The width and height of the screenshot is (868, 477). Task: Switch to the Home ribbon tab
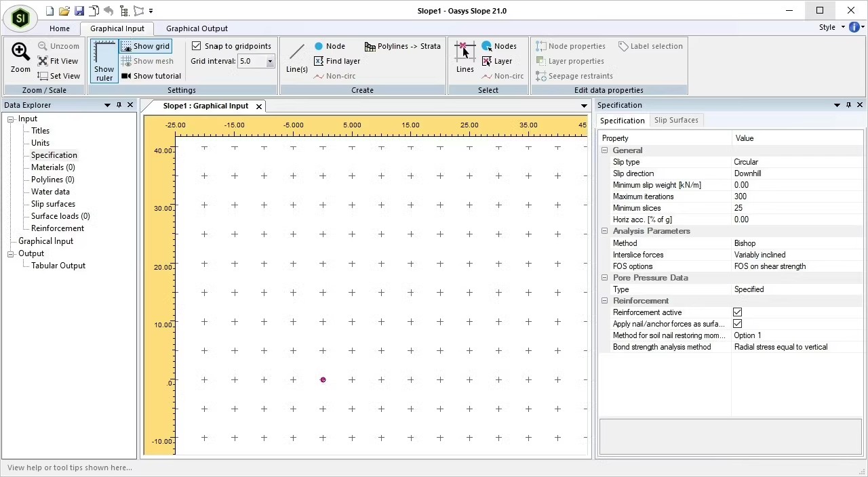coord(60,28)
